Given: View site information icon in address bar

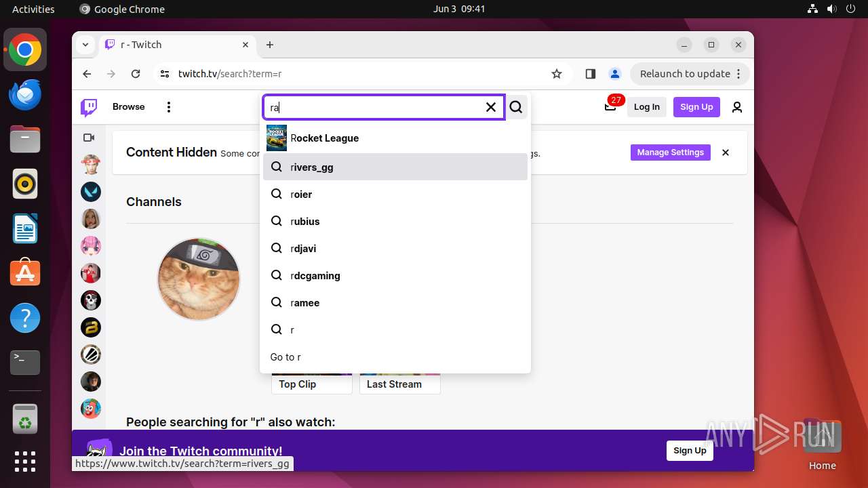Looking at the screenshot, I should (165, 74).
